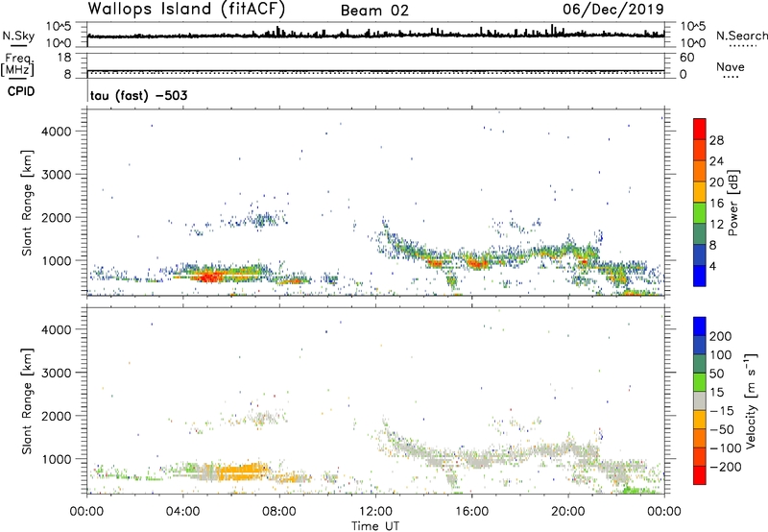Click the "18" frequency axis tick label
768x532 pixels.
(64, 58)
